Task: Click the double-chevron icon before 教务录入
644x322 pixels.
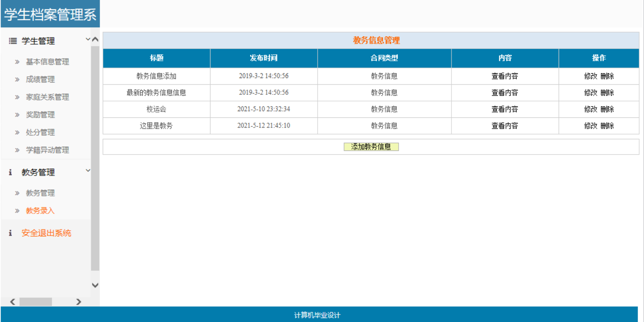Action: click(17, 211)
